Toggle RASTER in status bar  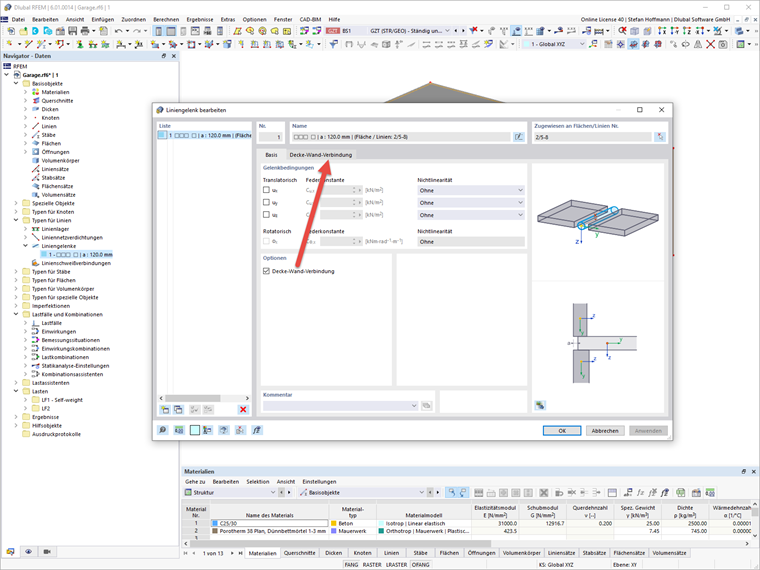372,565
